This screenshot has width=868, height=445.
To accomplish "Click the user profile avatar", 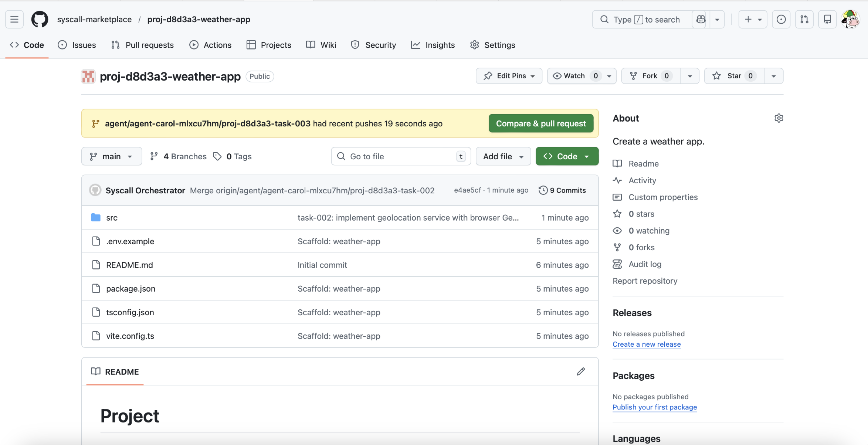I will pyautogui.click(x=850, y=19).
